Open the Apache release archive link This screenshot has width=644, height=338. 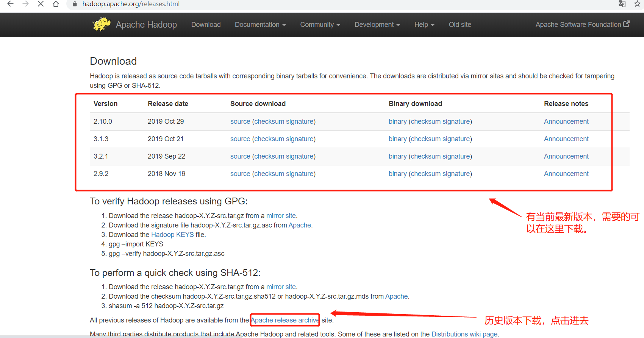tap(285, 320)
